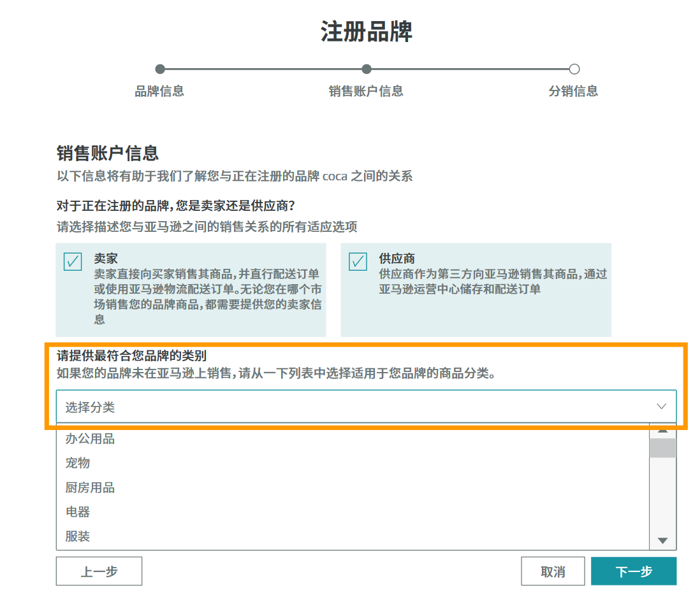Viewport: 700px width, 595px height.
Task: Click the 请提供最符合您品牌的类别 label
Action: click(x=132, y=355)
